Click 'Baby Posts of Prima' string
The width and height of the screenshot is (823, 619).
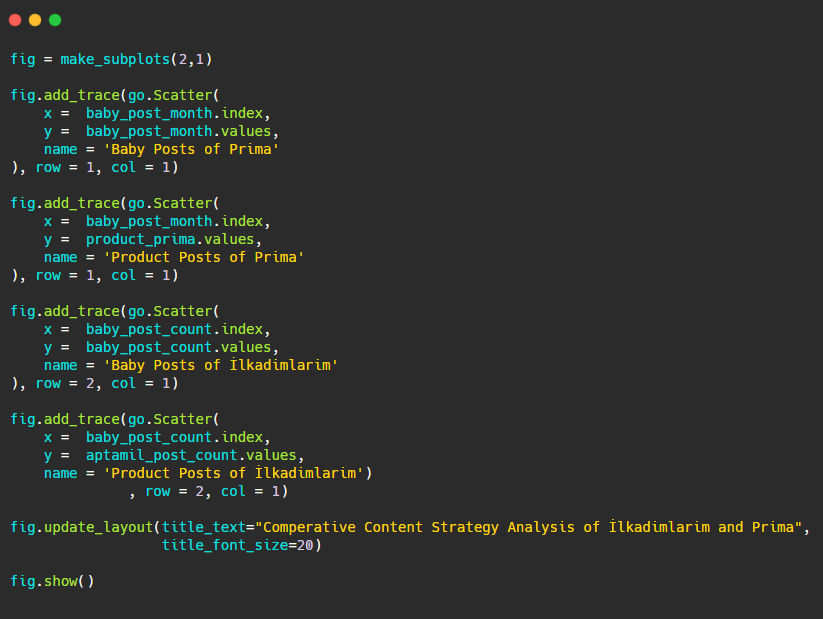[x=191, y=149]
